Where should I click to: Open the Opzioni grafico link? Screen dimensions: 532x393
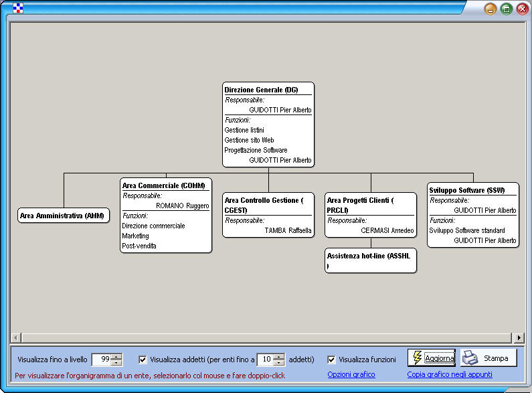click(351, 374)
